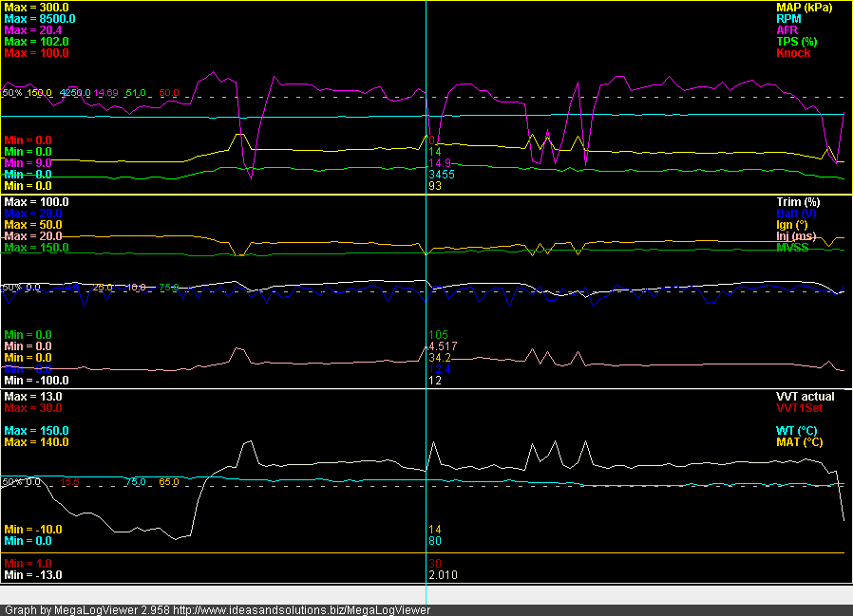Click the 14.9 AFR cursor value readout
The image size is (853, 616).
tap(439, 163)
